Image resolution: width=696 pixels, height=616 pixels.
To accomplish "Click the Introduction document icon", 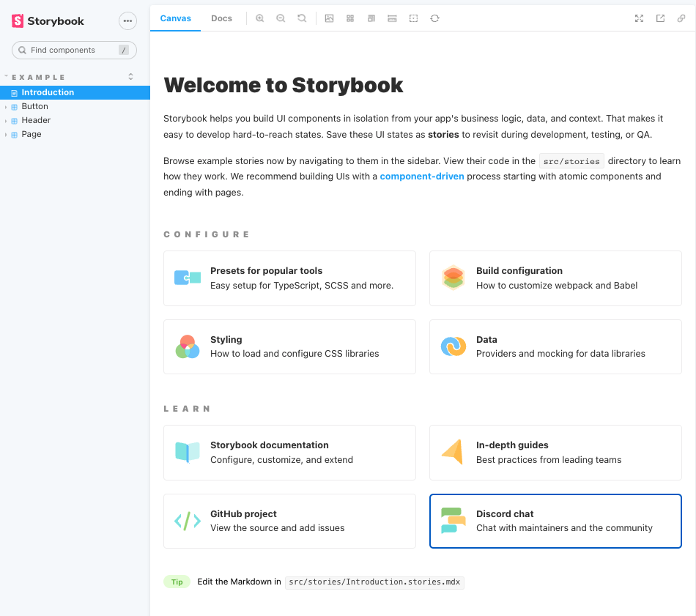I will pos(14,93).
